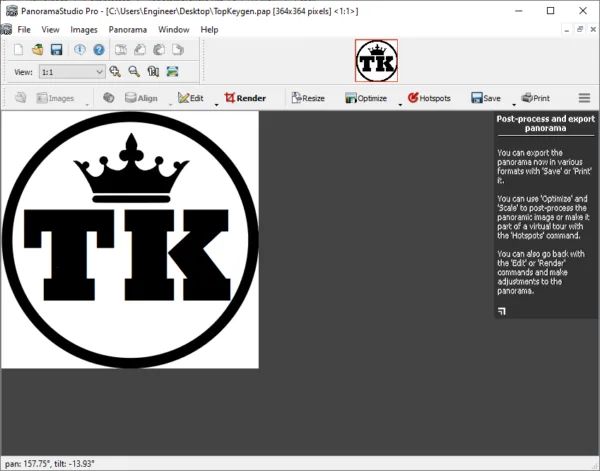
Task: Select the TK panorama thumbnail
Action: coord(377,60)
